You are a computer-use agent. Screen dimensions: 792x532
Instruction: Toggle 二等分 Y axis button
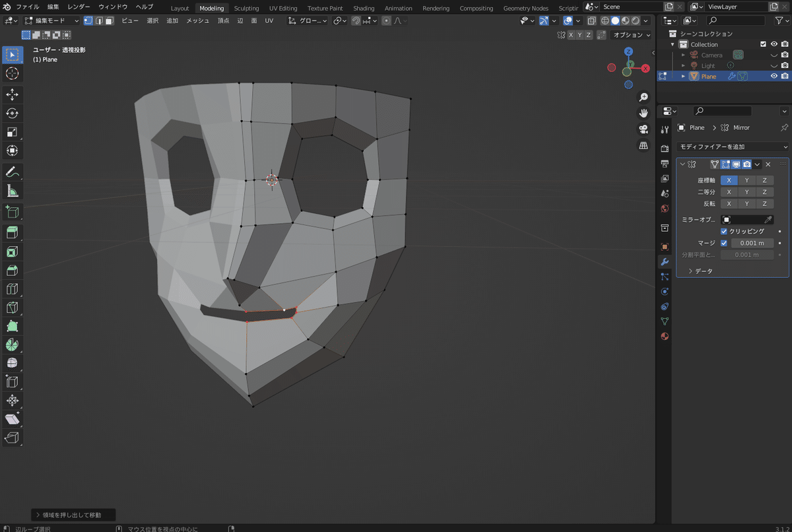tap(746, 192)
